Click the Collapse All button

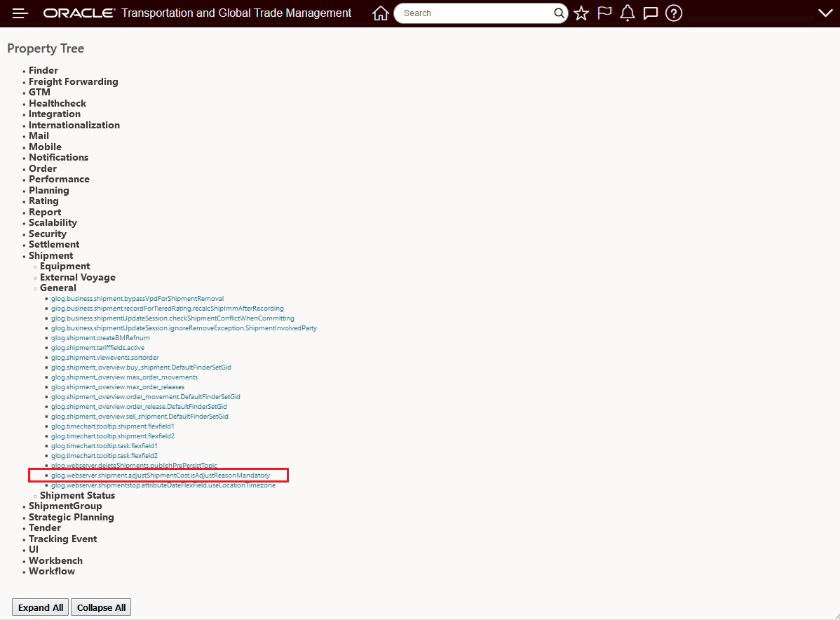pos(101,607)
